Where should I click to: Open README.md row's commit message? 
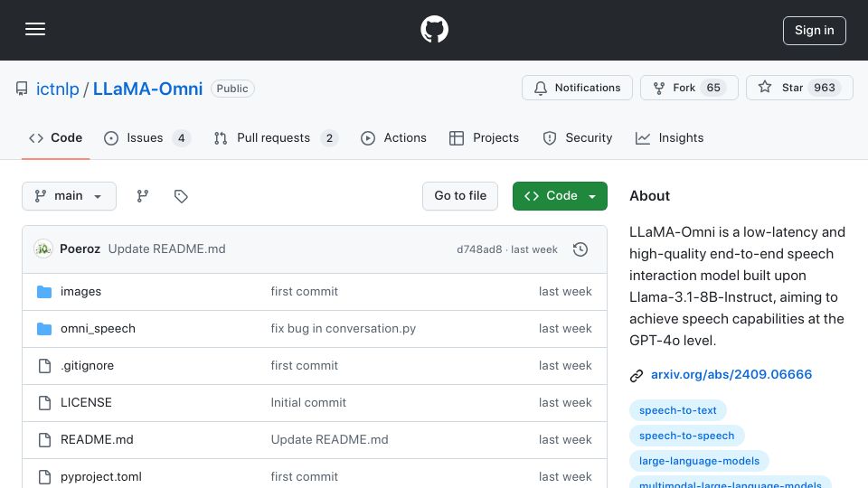329,440
